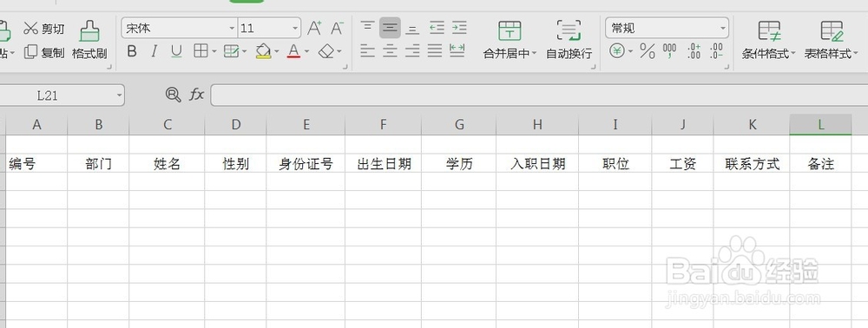
Task: Open the font name dropdown 宋体
Action: 233,29
